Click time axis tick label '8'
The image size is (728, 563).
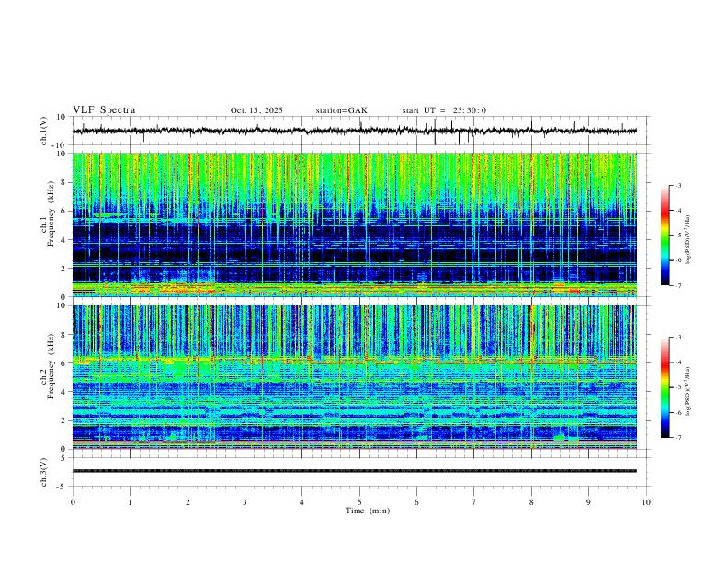click(x=531, y=502)
